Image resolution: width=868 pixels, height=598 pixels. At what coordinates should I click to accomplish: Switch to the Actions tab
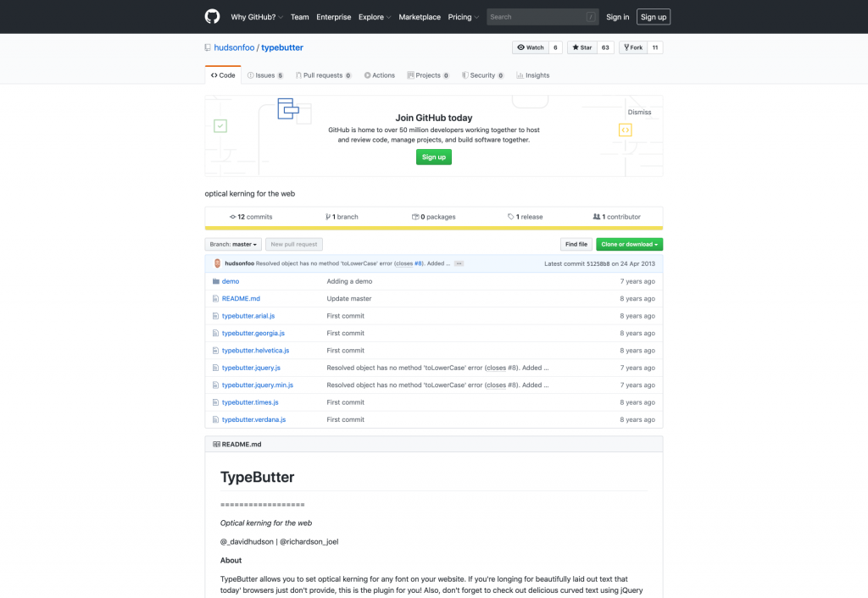[x=380, y=75]
